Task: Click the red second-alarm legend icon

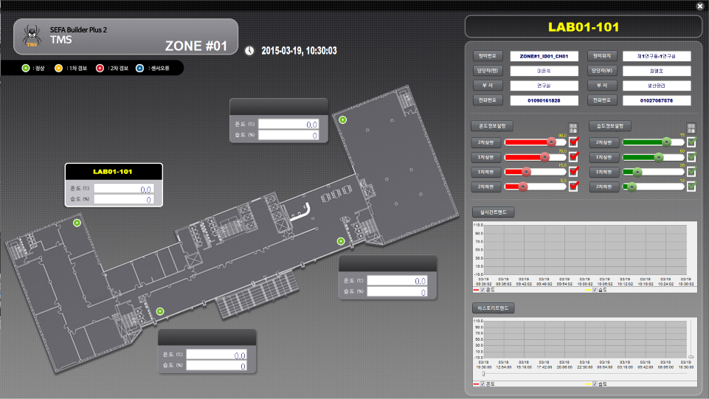Action: tap(99, 68)
